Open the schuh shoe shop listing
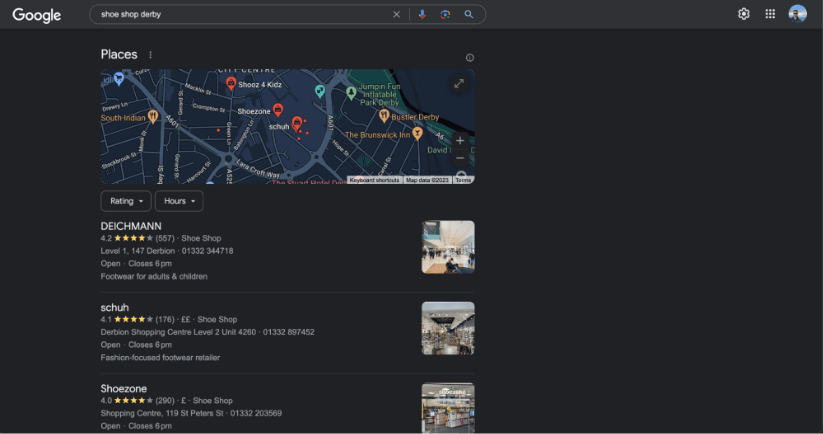The height and width of the screenshot is (434, 823). 115,307
